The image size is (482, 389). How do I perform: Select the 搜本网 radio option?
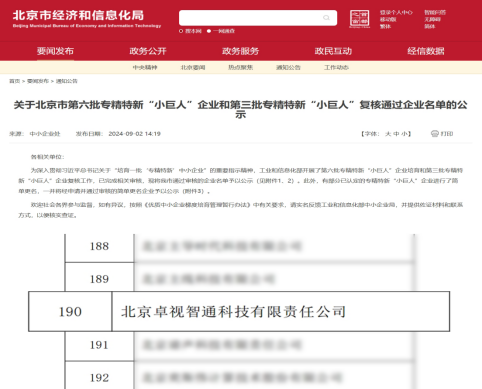[x=181, y=31]
